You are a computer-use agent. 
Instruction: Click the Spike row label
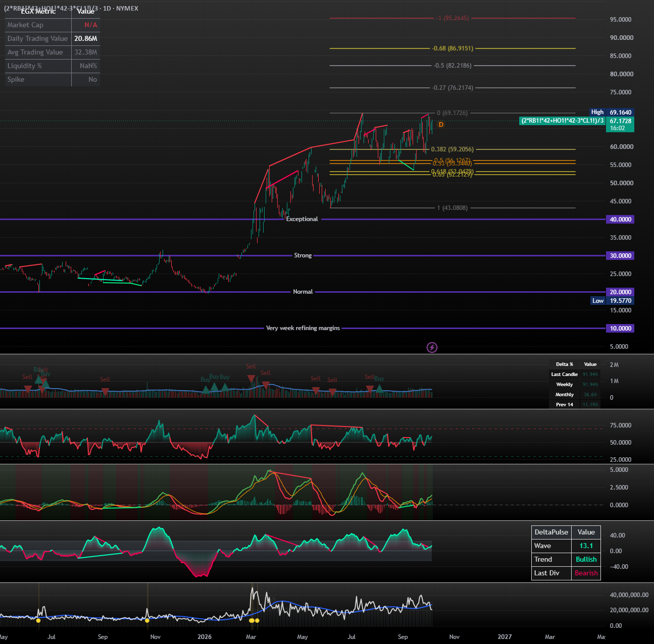click(x=16, y=80)
